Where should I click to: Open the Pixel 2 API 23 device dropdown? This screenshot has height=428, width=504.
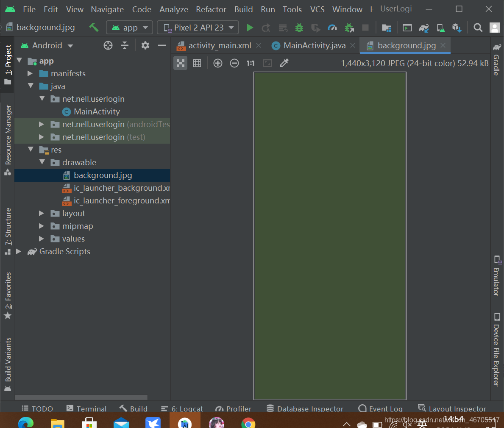[x=198, y=28]
